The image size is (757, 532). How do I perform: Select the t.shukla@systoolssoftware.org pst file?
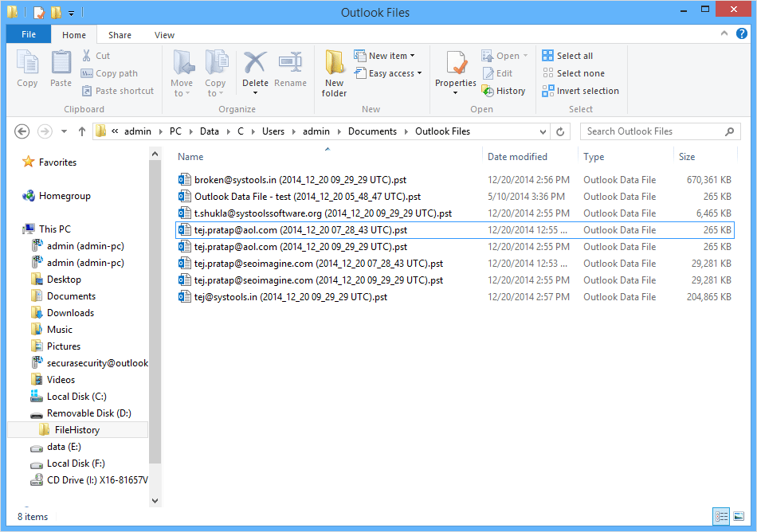tap(454, 213)
